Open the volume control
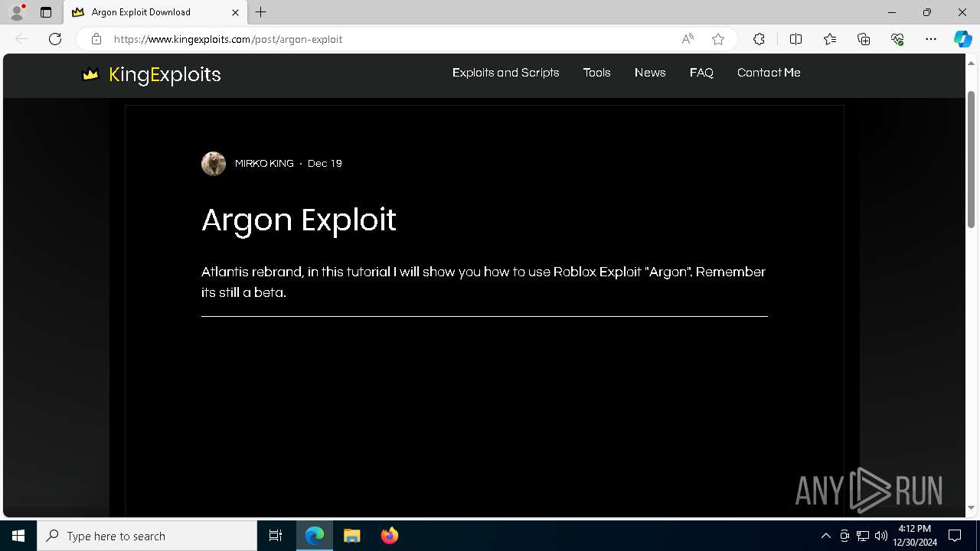980x551 pixels. [x=881, y=536]
